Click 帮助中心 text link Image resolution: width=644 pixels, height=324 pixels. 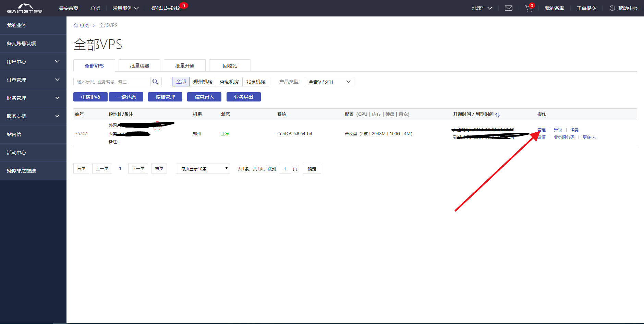tap(628, 8)
